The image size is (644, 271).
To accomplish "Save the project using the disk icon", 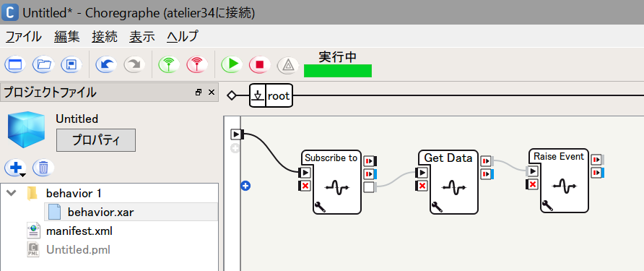I will coord(71,64).
